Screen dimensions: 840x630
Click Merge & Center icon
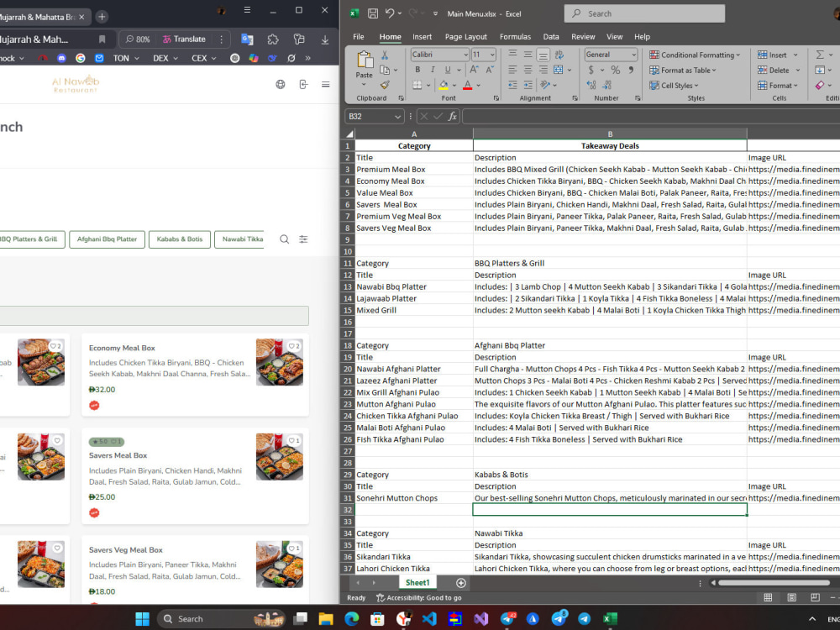[559, 70]
